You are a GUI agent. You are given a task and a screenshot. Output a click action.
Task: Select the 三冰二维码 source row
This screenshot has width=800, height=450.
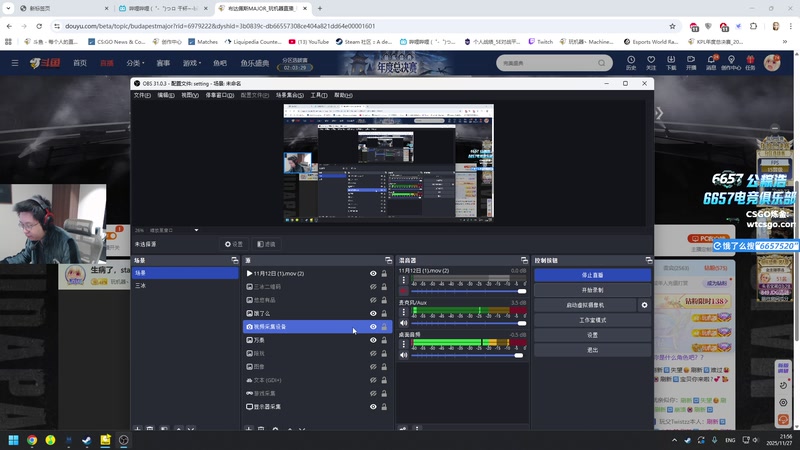click(x=317, y=287)
